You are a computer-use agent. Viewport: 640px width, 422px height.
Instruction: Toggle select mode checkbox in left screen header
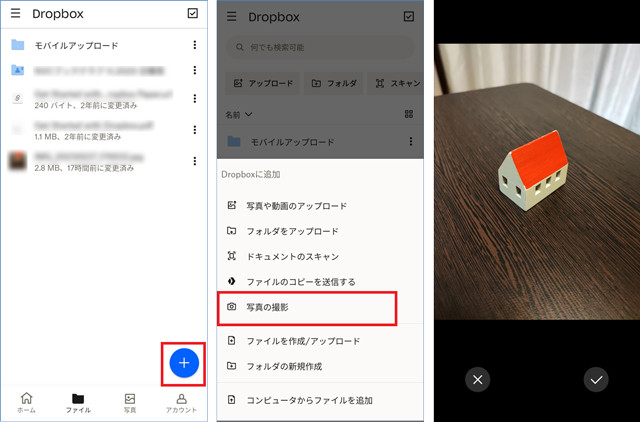point(192,14)
